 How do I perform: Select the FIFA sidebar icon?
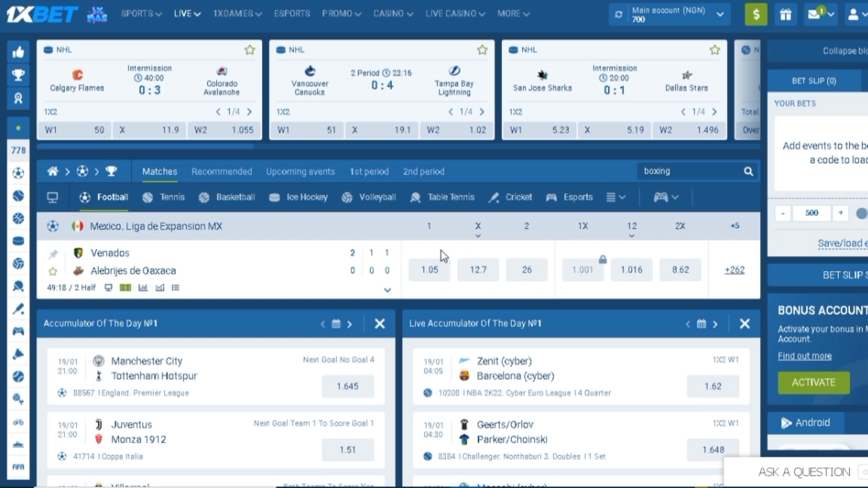coord(18,467)
